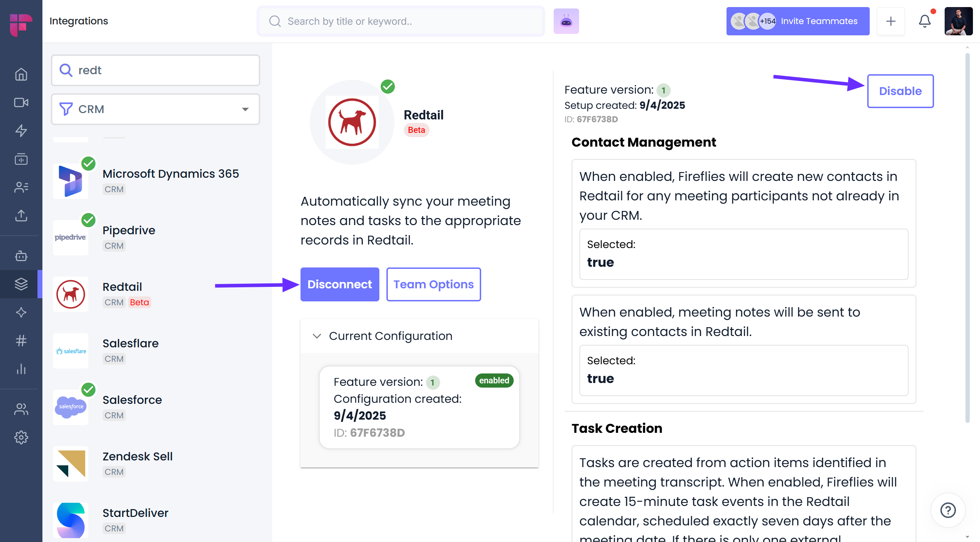Open the Home icon in sidebar
The width and height of the screenshot is (980, 542).
[x=21, y=74]
